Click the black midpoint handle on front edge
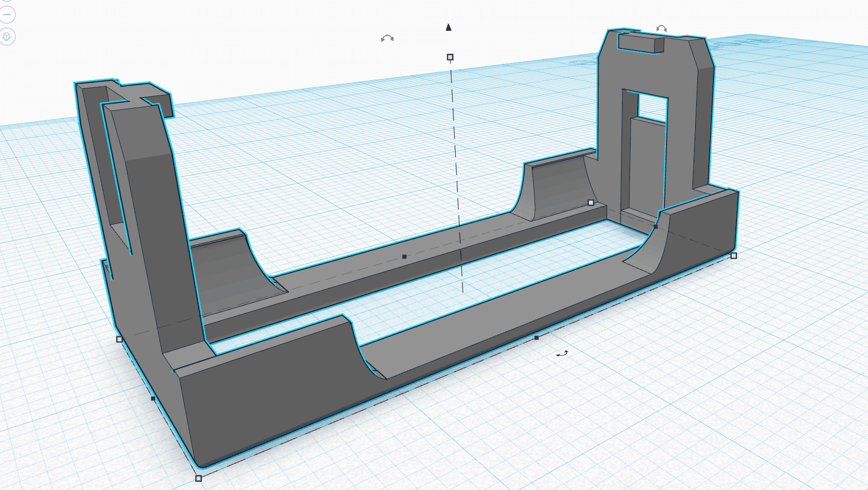This screenshot has width=868, height=490. click(x=537, y=338)
